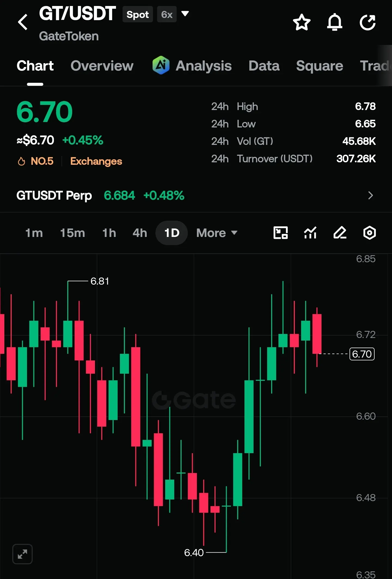The height and width of the screenshot is (579, 392).
Task: Switch to the Data tab
Action: [x=264, y=66]
